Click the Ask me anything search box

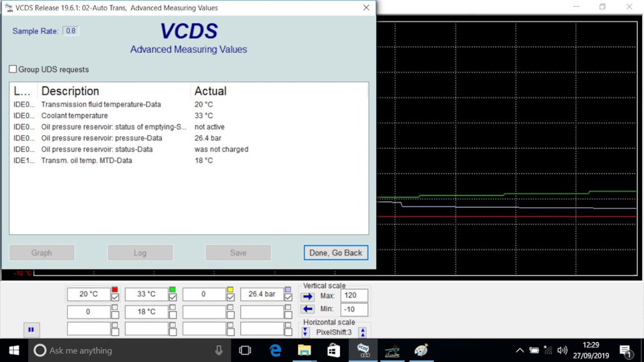(x=129, y=351)
